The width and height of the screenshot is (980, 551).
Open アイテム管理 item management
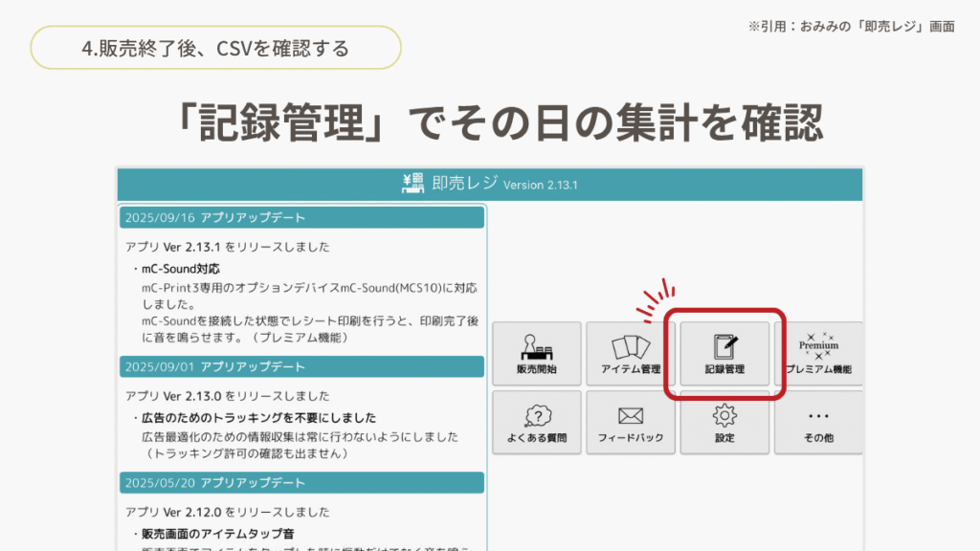point(630,353)
